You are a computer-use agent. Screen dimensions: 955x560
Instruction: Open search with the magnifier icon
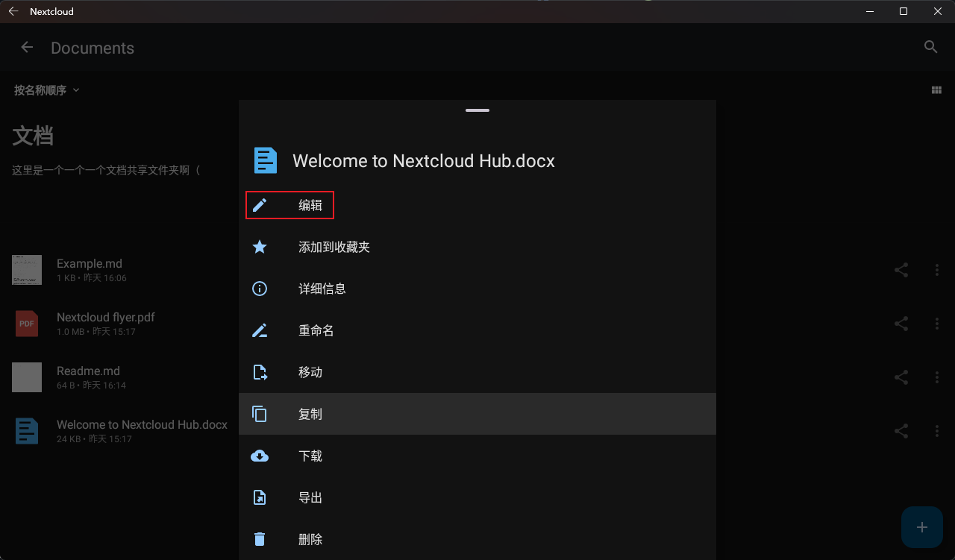930,47
